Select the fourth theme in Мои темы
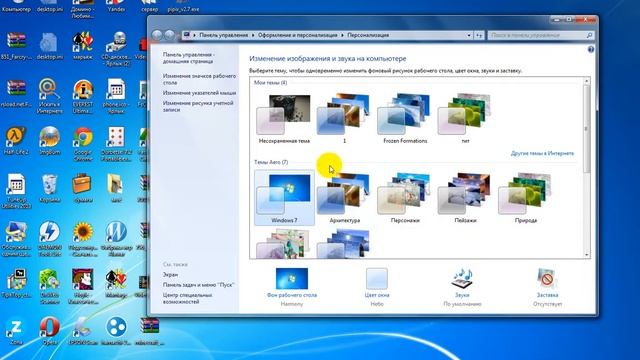This screenshot has width=640, height=360. 465,118
